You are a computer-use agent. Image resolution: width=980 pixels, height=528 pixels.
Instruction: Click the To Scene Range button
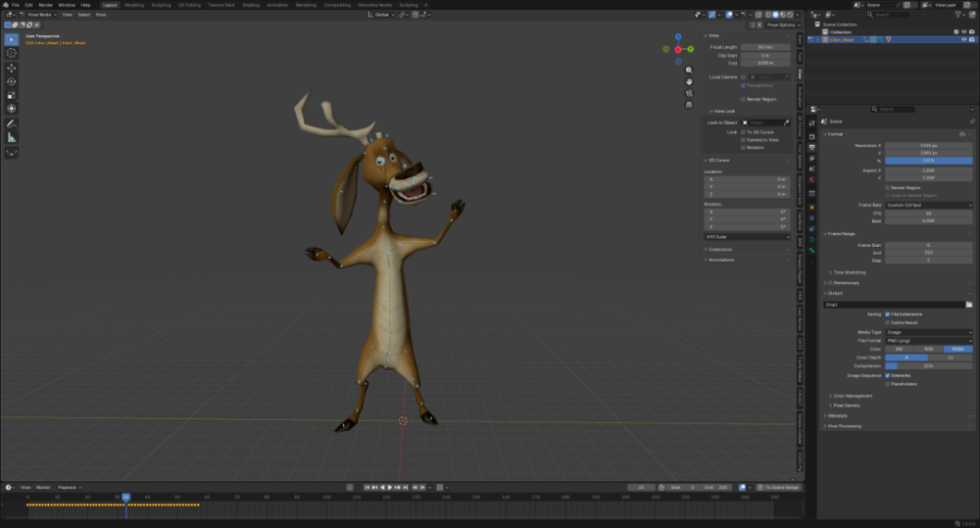(x=778, y=488)
